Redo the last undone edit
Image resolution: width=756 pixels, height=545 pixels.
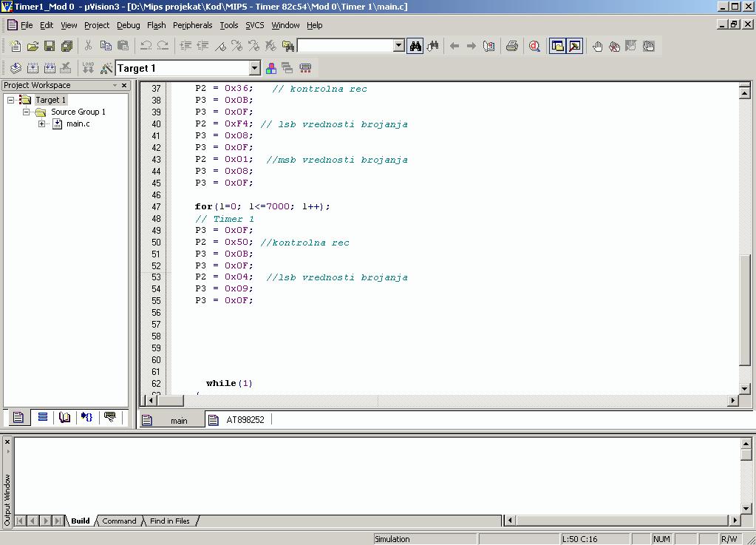click(163, 46)
